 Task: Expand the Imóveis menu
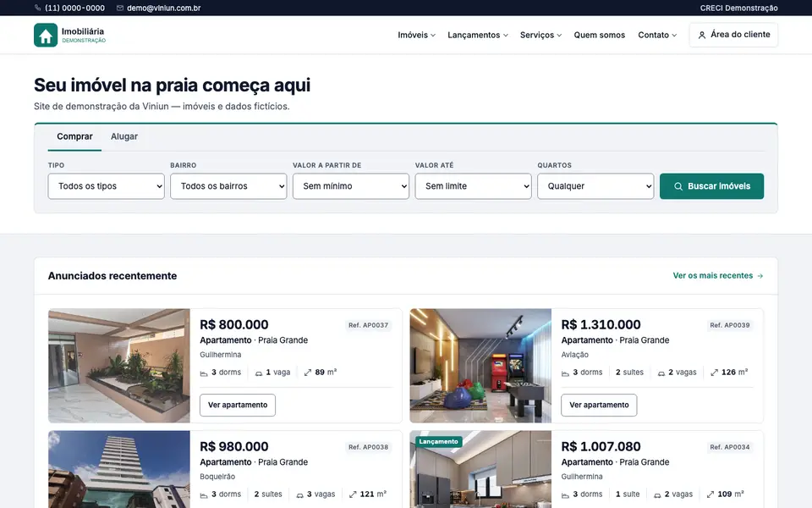[x=416, y=35]
